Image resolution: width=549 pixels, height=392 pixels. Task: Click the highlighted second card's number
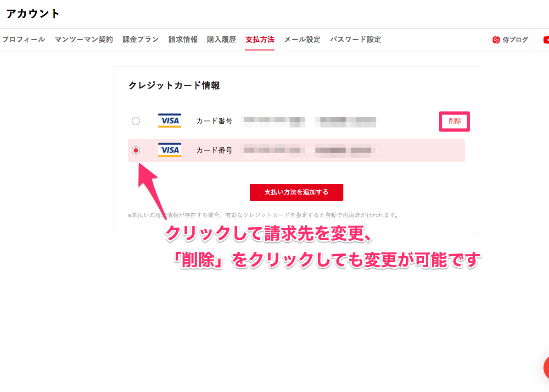click(308, 150)
